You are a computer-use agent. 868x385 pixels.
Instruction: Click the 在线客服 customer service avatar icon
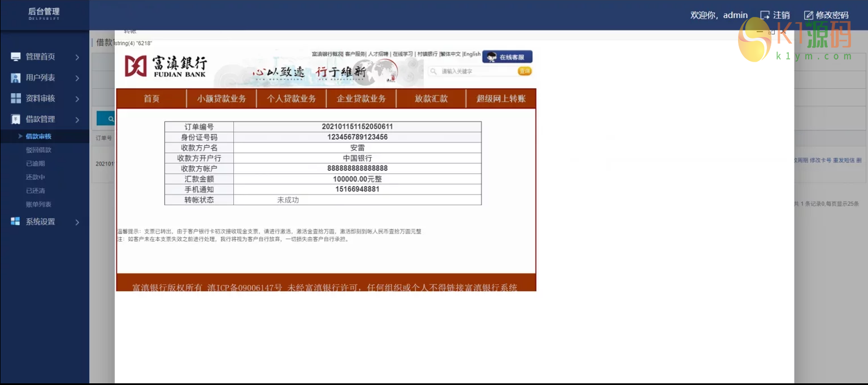[492, 57]
